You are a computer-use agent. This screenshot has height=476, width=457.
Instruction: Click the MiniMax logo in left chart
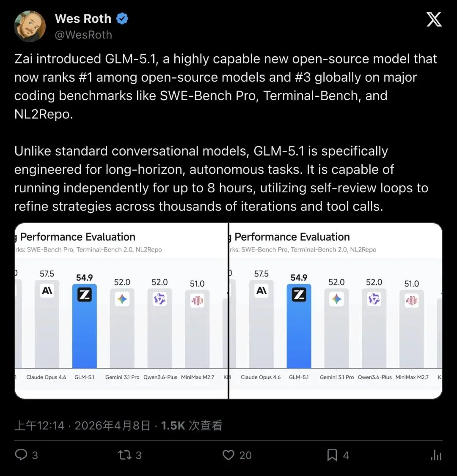pos(197,301)
